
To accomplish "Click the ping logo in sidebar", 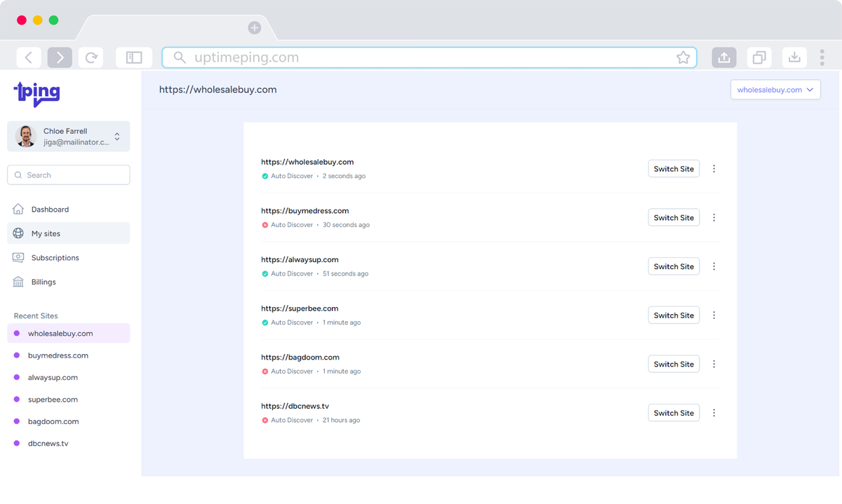I will [36, 93].
